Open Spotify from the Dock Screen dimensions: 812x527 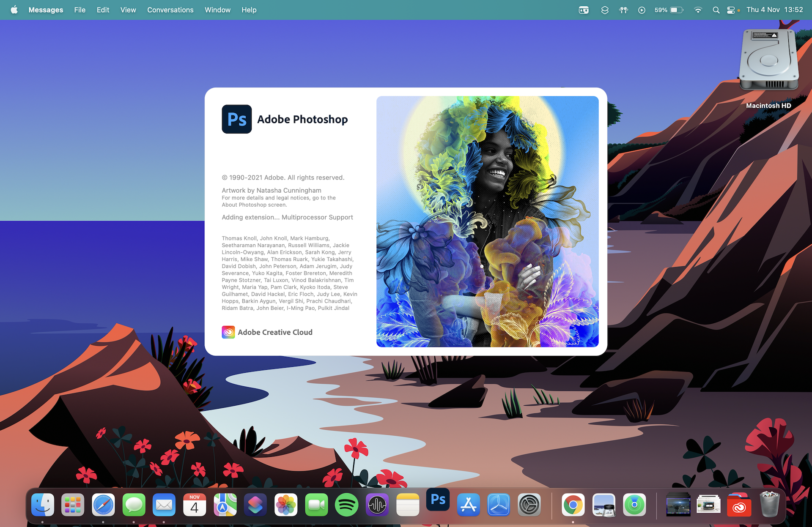click(x=347, y=505)
